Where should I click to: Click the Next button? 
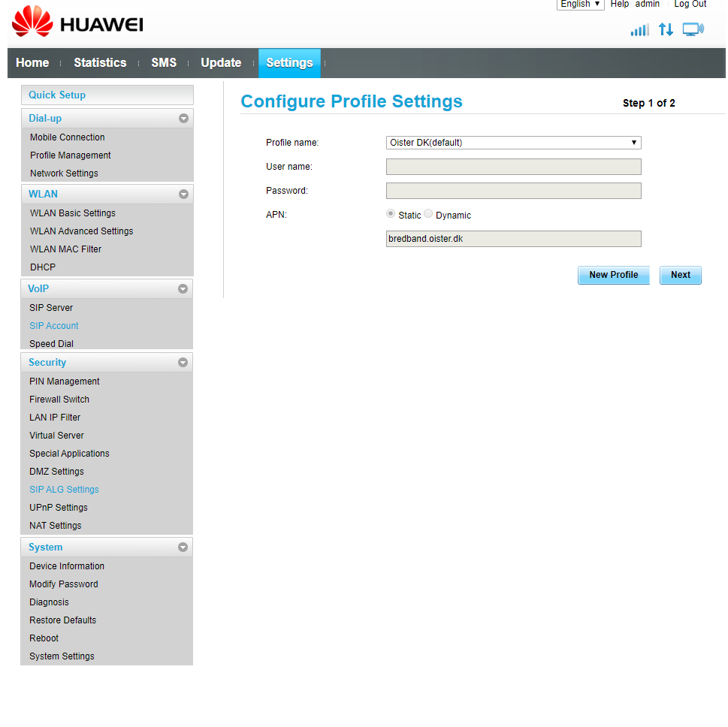(680, 275)
